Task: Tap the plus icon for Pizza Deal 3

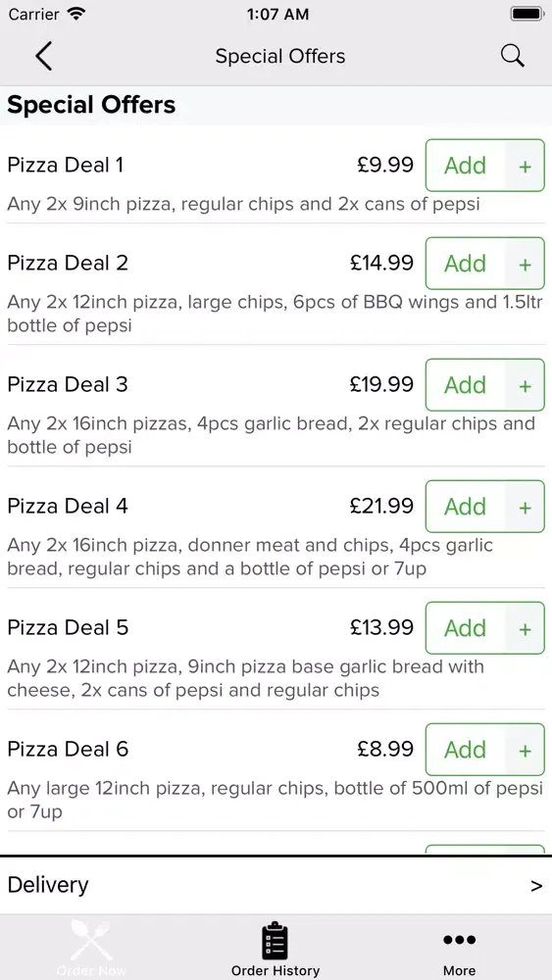Action: 525,385
